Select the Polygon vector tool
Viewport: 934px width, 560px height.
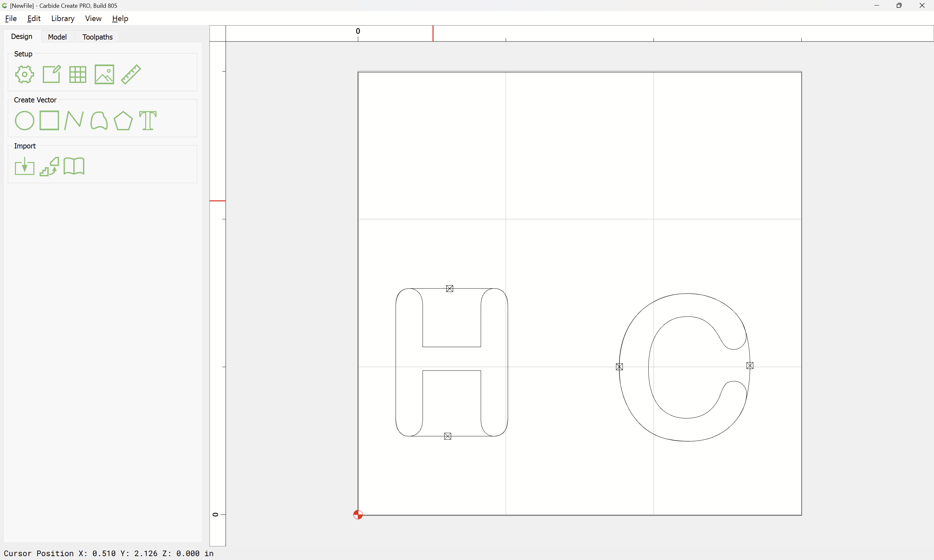(123, 121)
